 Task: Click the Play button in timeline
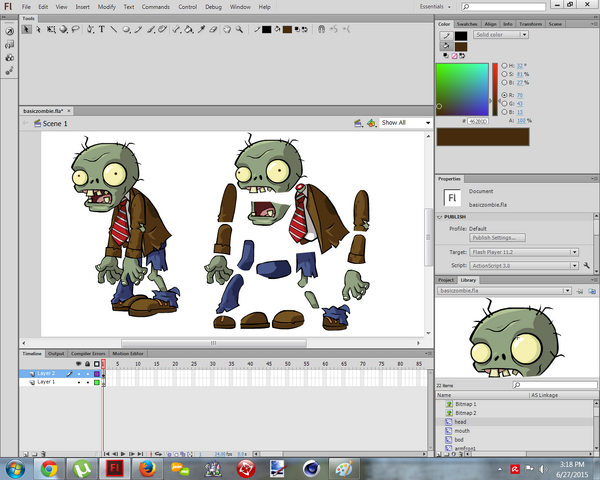(123, 454)
